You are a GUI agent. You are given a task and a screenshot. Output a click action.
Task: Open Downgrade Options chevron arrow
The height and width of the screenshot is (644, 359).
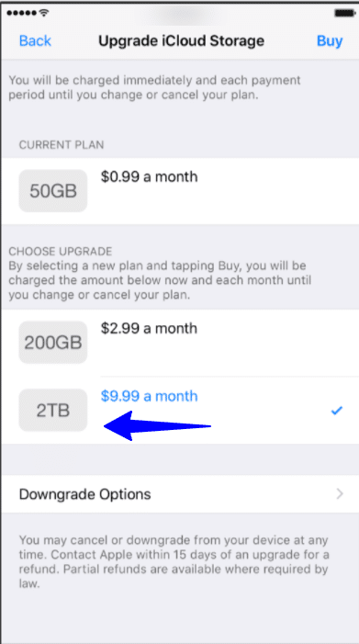tap(340, 493)
